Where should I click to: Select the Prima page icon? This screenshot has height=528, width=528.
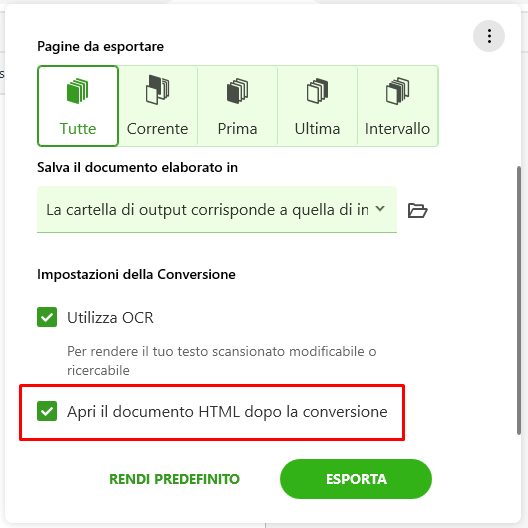[237, 91]
